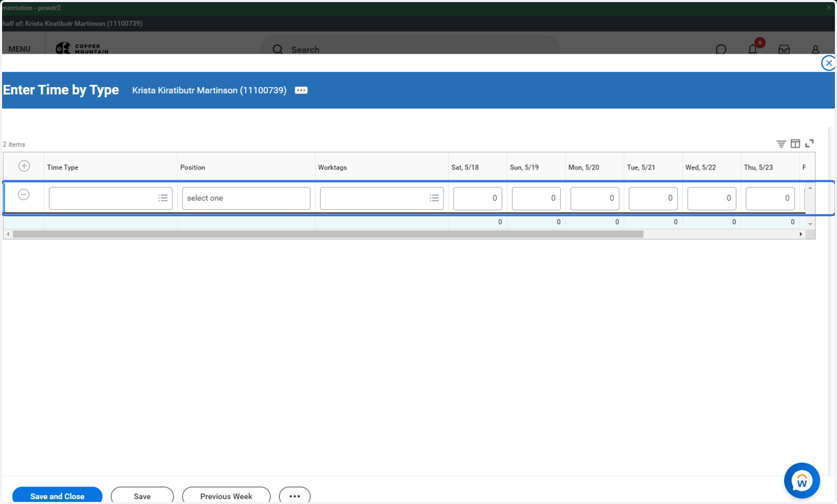Click the employee name Krista Kiratibutr Martinson

209,91
